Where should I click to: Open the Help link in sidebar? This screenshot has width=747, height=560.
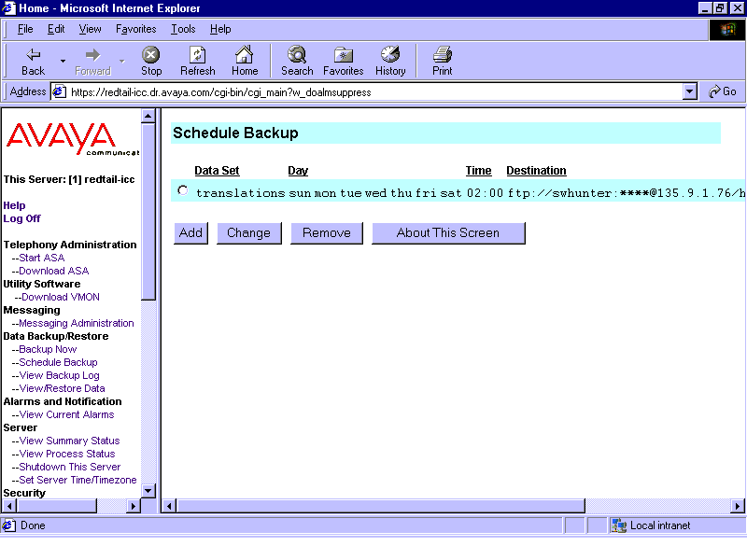tap(14, 205)
